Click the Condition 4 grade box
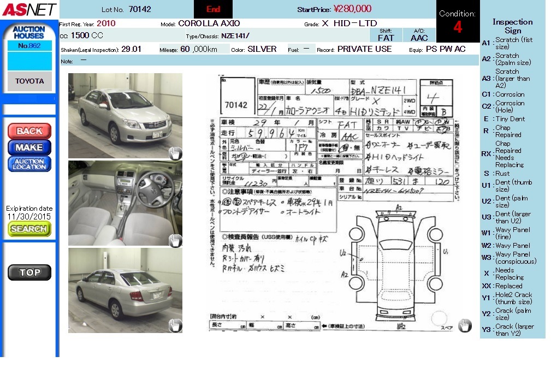Viewport: 557px width, 392px height. pos(458,22)
